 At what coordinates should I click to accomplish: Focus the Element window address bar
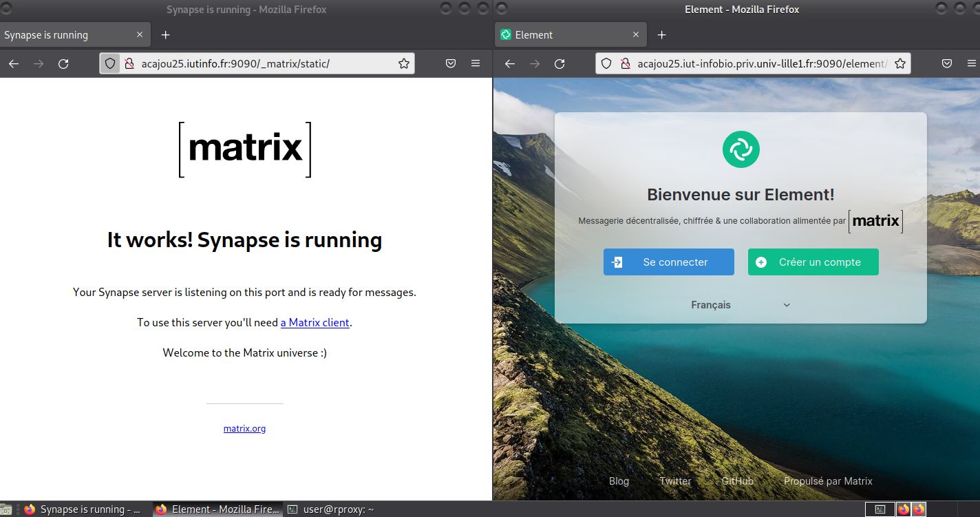[753, 63]
